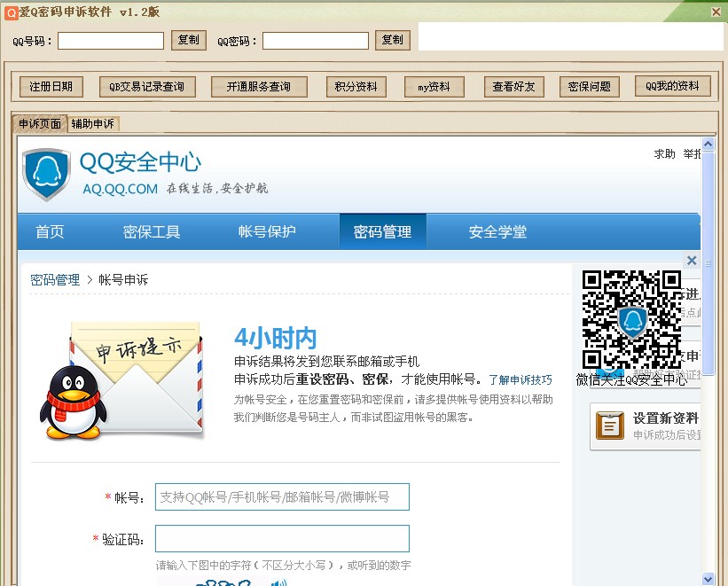This screenshot has height=586, width=728.
Task: Open 密保工具 navigation item
Action: click(x=152, y=231)
